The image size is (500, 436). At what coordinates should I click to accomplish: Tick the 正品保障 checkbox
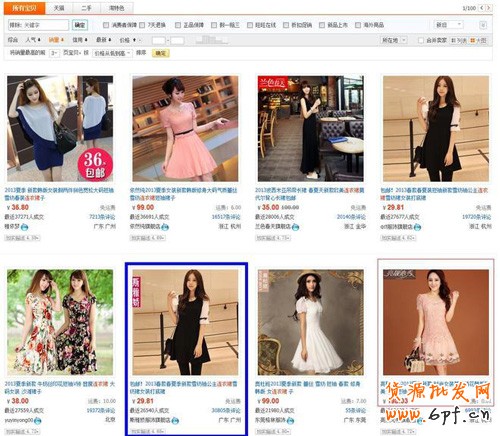178,25
